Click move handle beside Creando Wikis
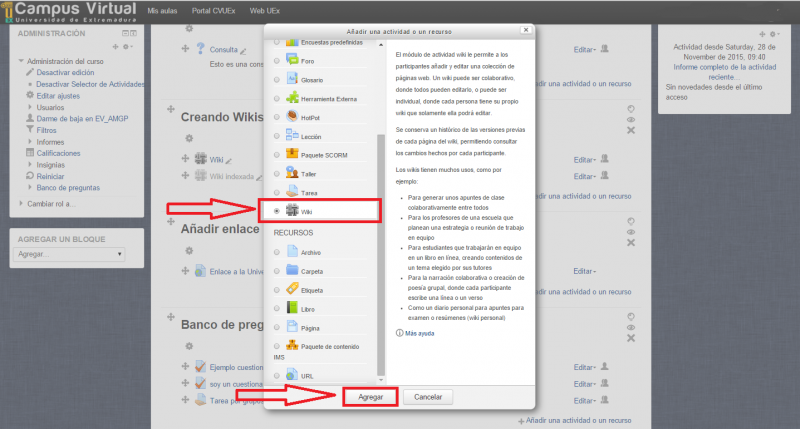Viewport: 800px width, 429px height. click(x=171, y=109)
